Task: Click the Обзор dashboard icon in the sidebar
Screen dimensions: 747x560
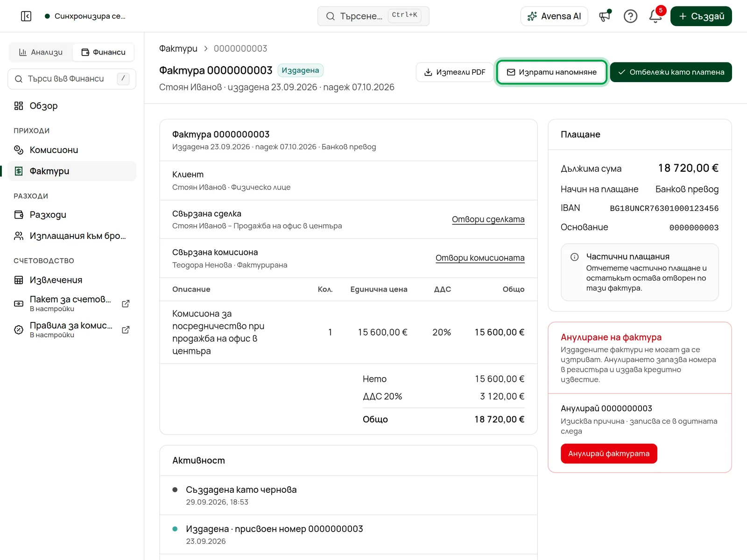Action: pyautogui.click(x=19, y=106)
